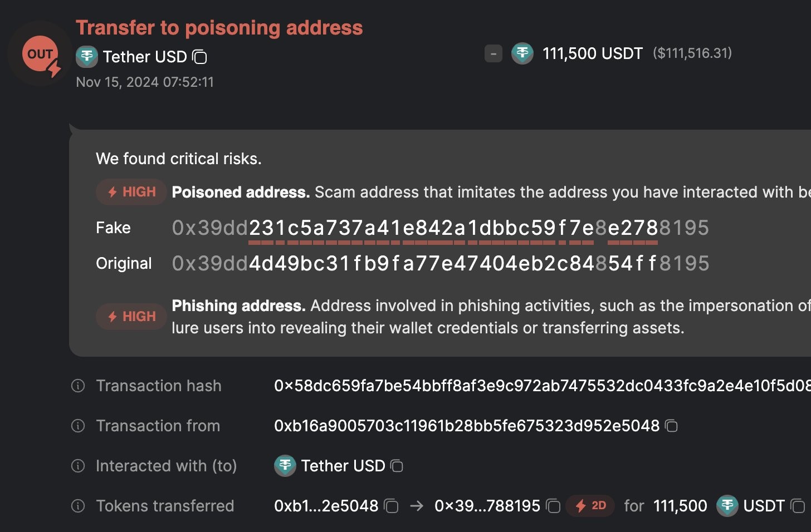Screen dimensions: 811x532
Task: Copy recipient address 0x39...788195
Action: [553, 506]
